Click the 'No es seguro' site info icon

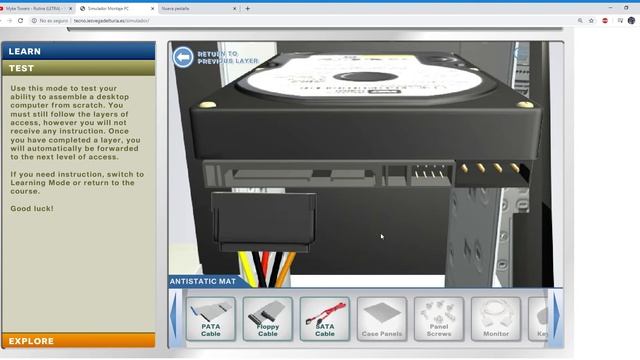click(34, 20)
